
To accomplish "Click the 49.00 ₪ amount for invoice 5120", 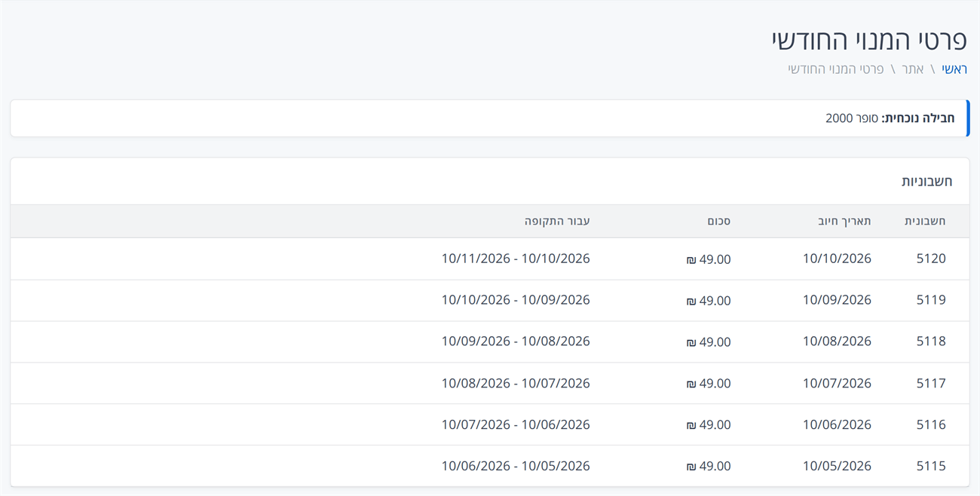I will pos(708,259).
